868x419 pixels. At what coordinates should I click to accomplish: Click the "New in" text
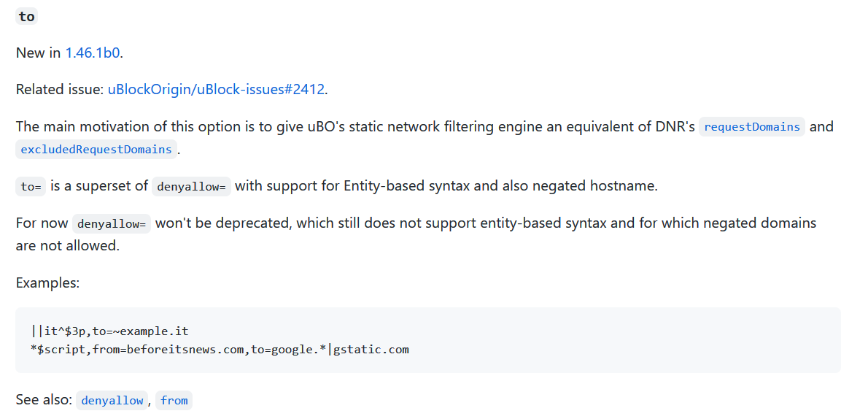(x=39, y=53)
